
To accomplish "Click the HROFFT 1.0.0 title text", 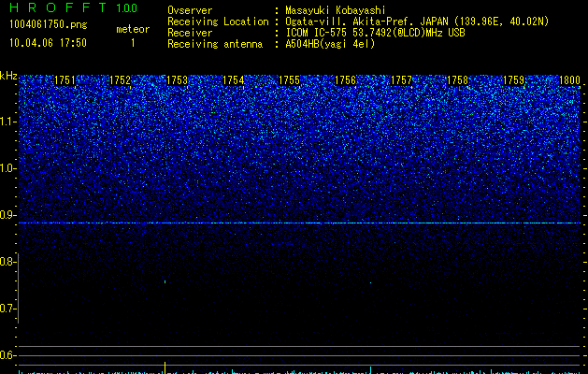I will [73, 7].
